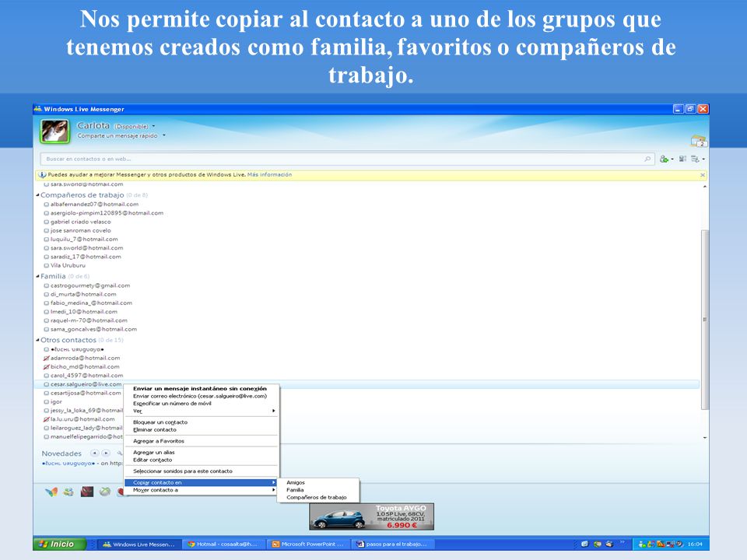The height and width of the screenshot is (560, 747).
Task: Open the add contact dropdown arrow
Action: click(x=672, y=159)
